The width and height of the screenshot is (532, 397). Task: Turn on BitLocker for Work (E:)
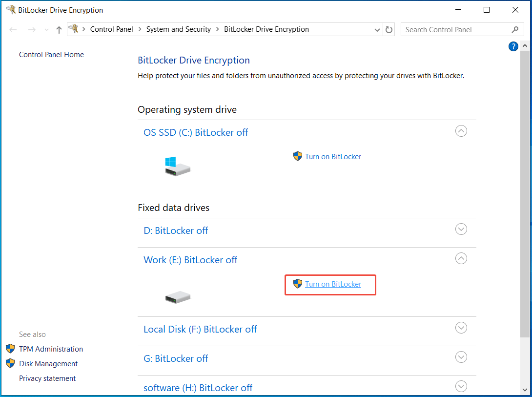[x=333, y=284]
